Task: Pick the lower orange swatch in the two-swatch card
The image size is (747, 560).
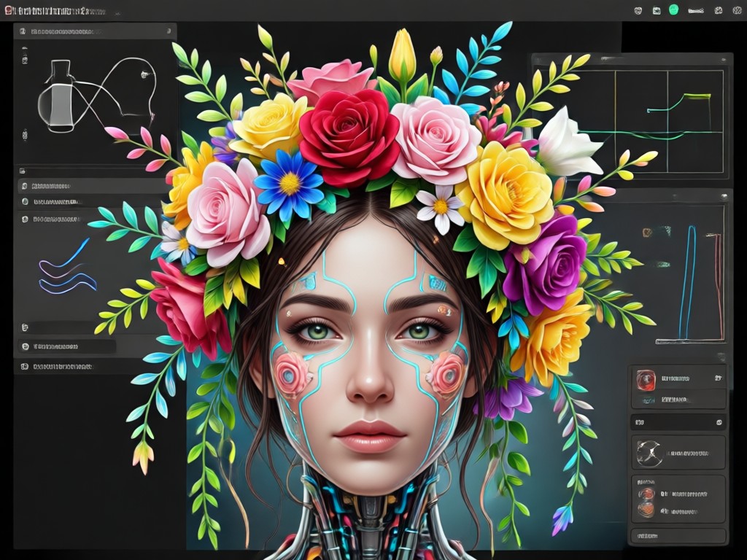Action: [646, 510]
